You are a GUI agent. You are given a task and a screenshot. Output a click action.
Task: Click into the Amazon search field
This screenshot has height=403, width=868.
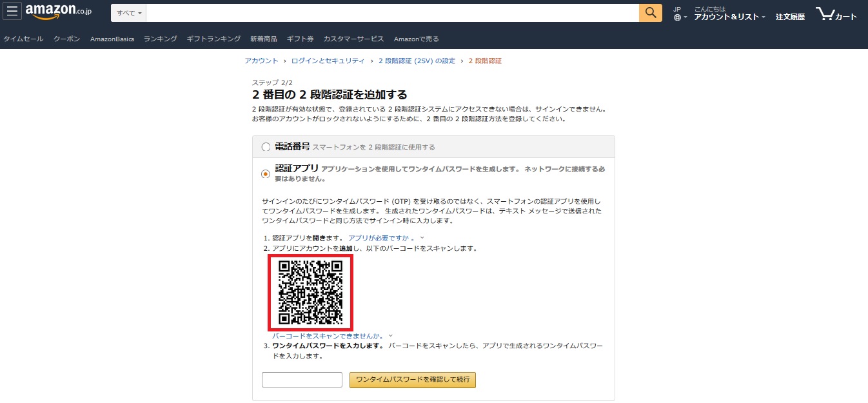coord(393,13)
